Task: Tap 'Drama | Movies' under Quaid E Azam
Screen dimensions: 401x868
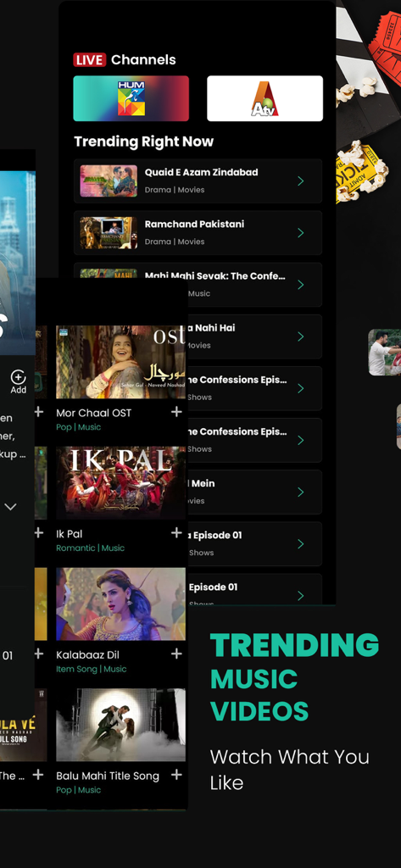Action: (x=175, y=190)
